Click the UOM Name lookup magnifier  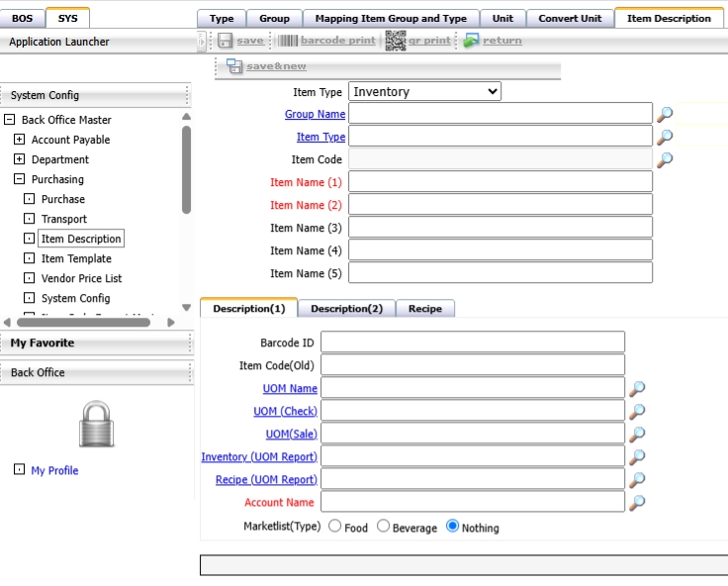637,388
